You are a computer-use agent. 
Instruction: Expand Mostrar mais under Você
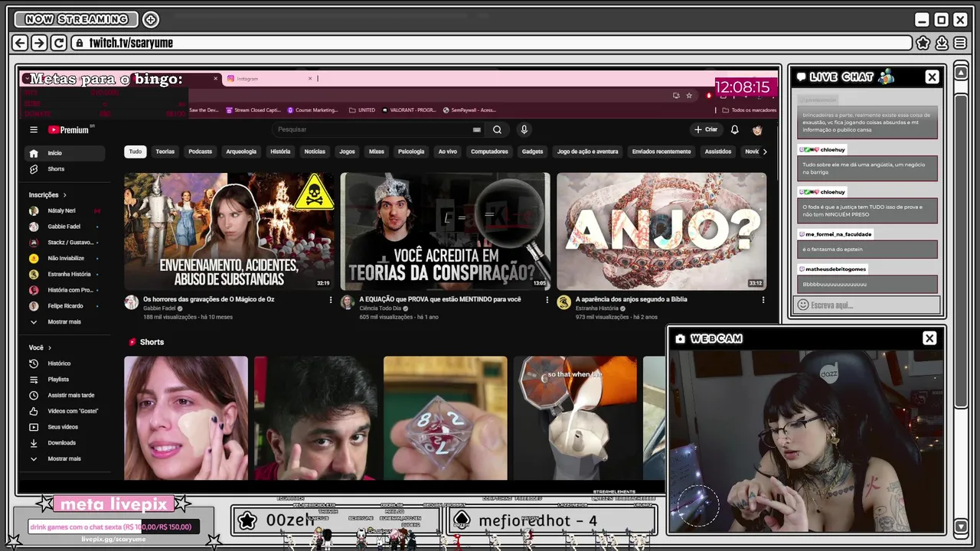pos(64,458)
